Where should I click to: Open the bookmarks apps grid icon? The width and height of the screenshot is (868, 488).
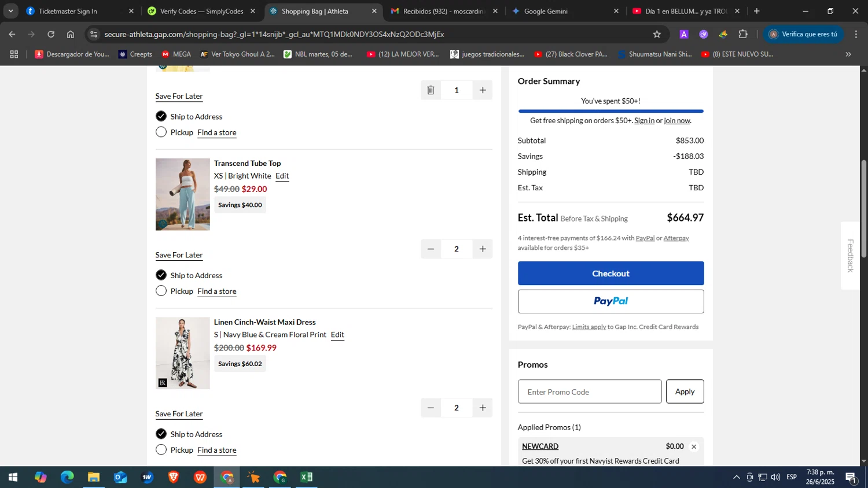(14, 54)
